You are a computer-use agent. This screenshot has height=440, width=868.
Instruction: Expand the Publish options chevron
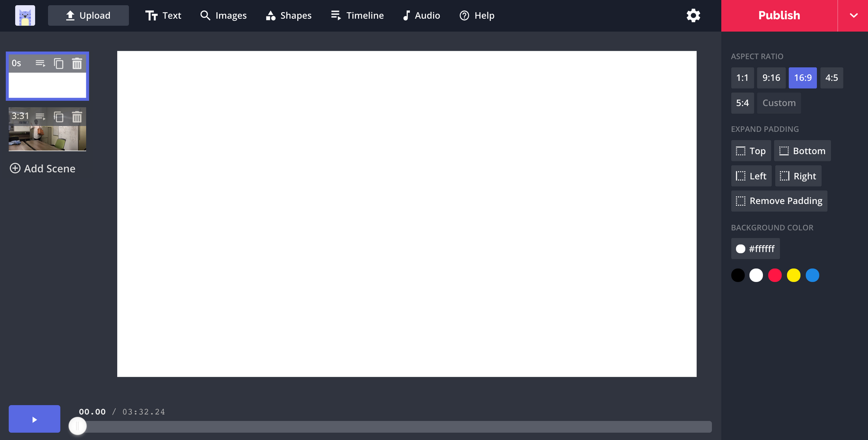[x=853, y=15]
